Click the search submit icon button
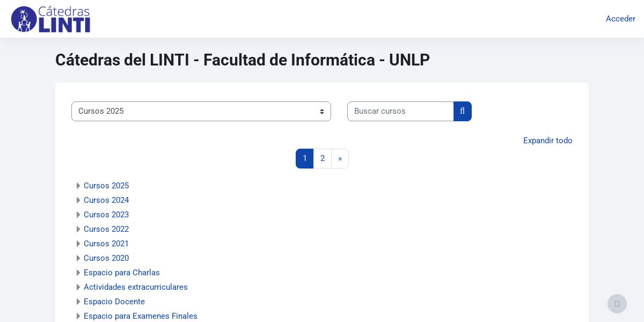The height and width of the screenshot is (322, 644). pos(463,111)
